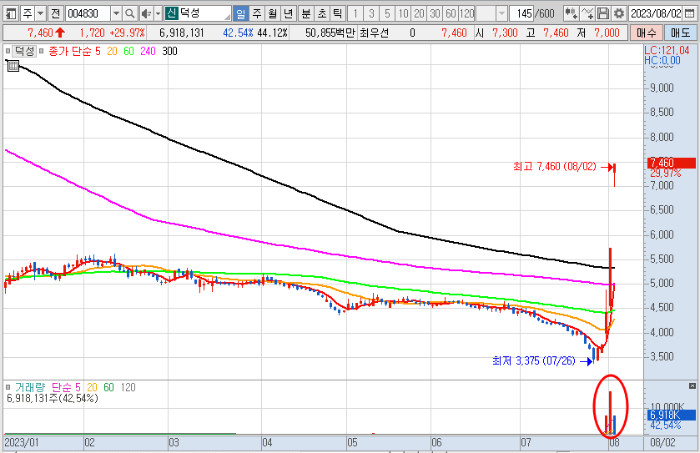
Task: Open the search magnifier for stock code
Action: pyautogui.click(x=129, y=14)
